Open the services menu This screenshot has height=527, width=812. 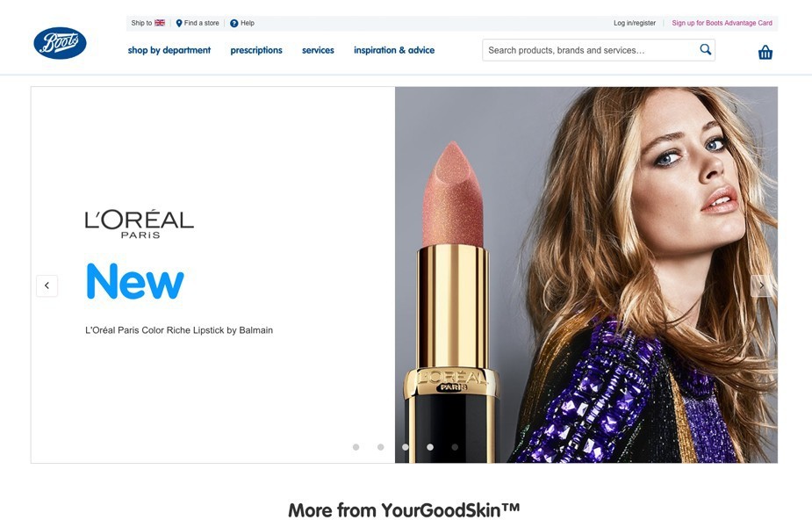click(x=318, y=50)
